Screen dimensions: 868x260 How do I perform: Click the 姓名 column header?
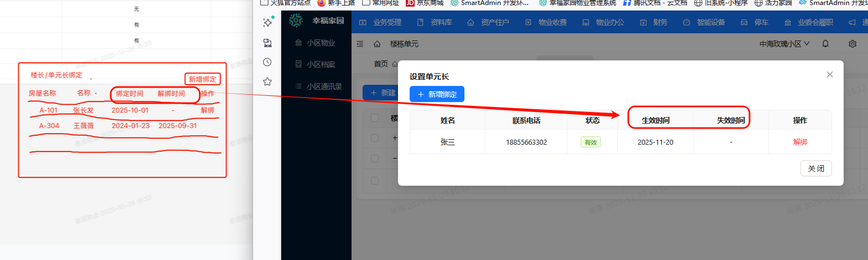(447, 120)
